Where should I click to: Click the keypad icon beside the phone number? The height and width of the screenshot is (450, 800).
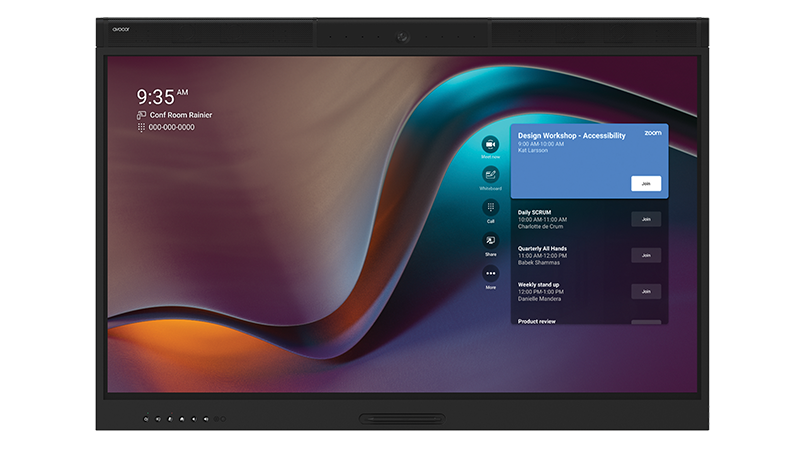141,128
